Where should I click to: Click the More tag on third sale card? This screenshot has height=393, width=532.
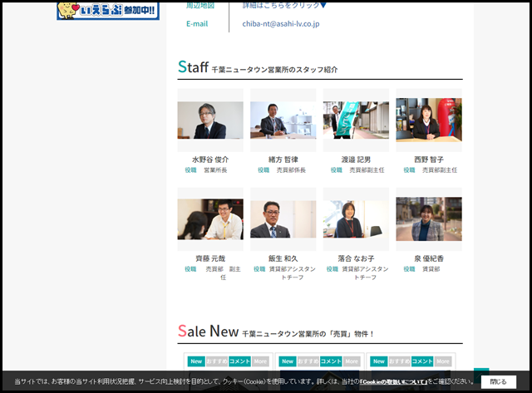(443, 361)
